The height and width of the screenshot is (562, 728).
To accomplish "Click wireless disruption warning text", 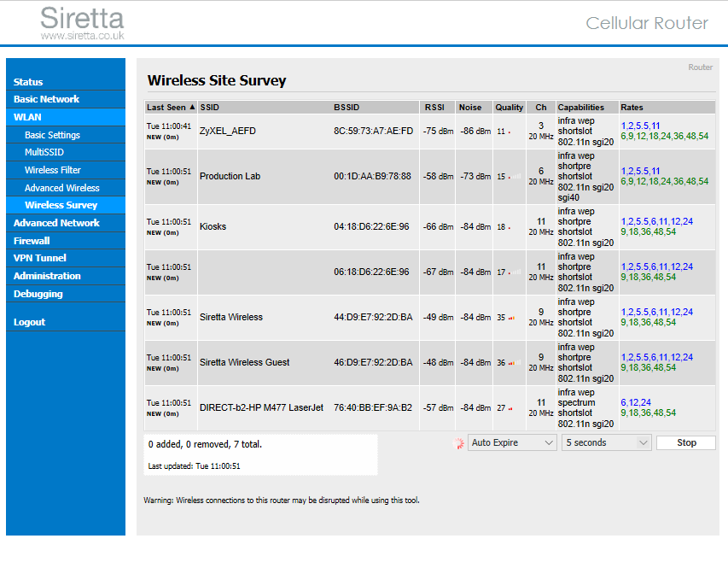I will click(x=282, y=501).
